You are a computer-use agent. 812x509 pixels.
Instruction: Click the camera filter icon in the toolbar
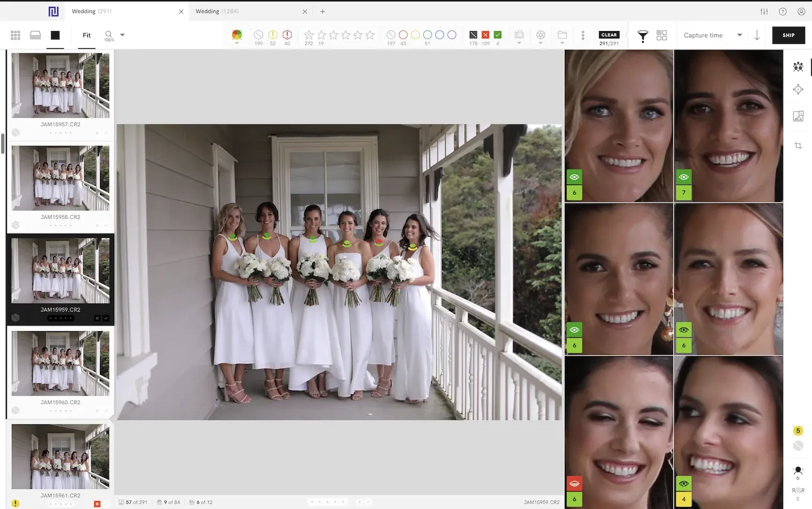tap(518, 35)
